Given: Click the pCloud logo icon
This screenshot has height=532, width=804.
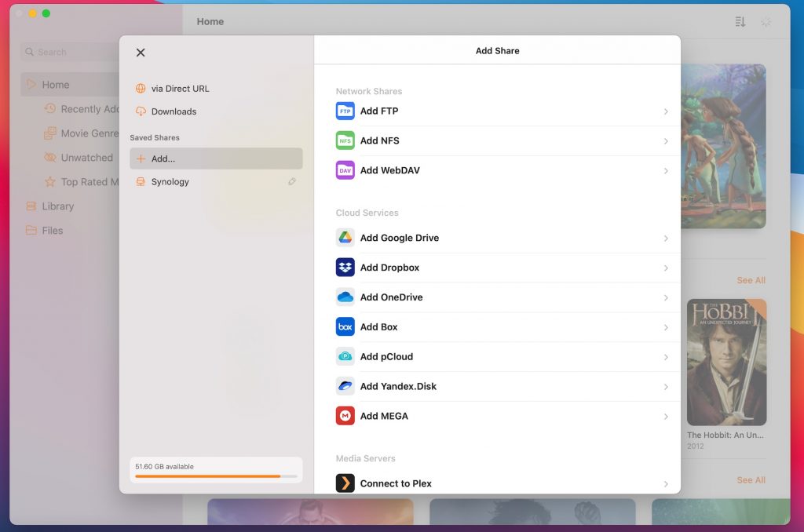Looking at the screenshot, I should click(345, 357).
